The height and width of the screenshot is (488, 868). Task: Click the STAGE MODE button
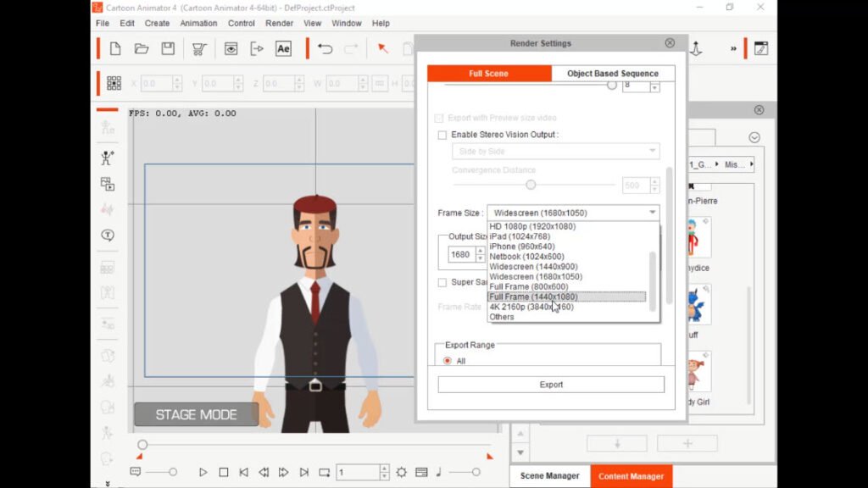coord(197,414)
